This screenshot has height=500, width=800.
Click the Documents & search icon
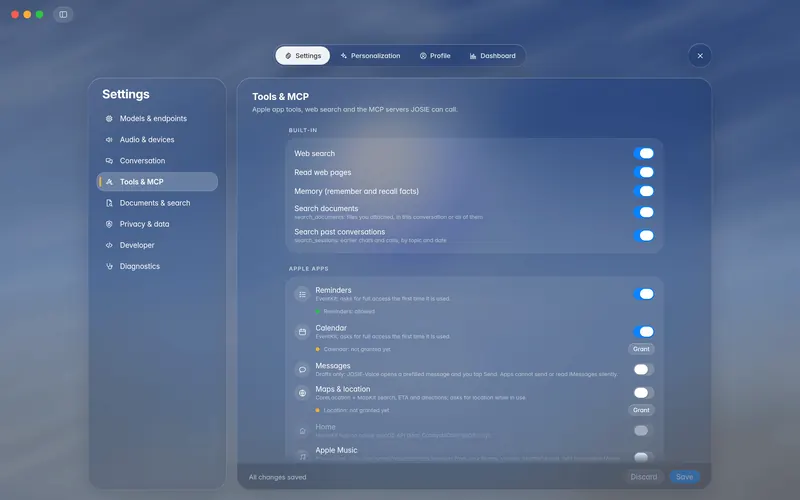(109, 203)
